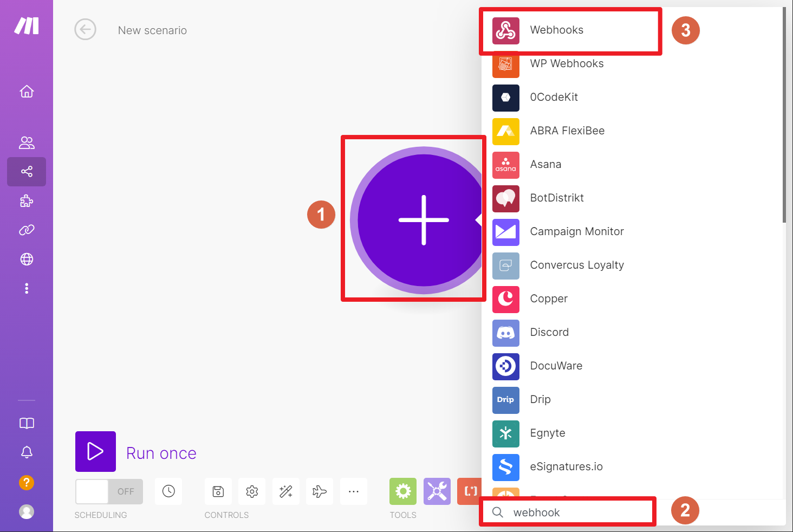Viewport: 793px width, 532px height.
Task: Go back using the arrow button
Action: (86, 30)
